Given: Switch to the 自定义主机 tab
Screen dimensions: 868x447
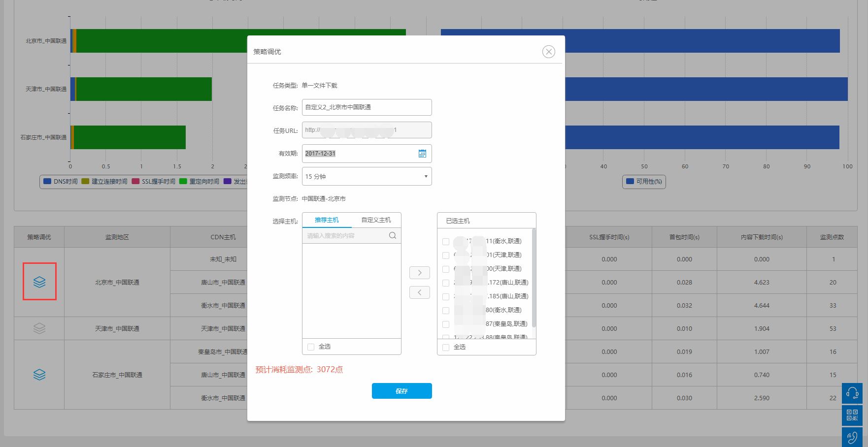Looking at the screenshot, I should (x=376, y=220).
